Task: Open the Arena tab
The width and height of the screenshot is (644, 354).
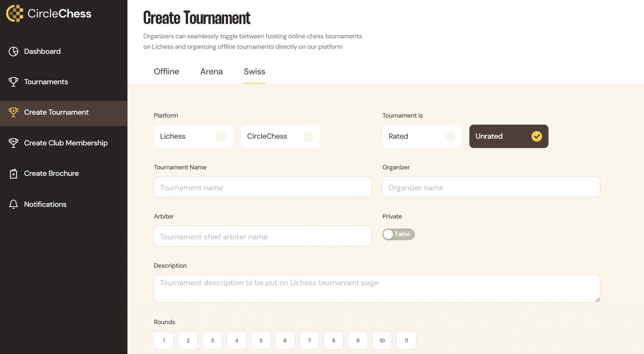Action: point(211,72)
